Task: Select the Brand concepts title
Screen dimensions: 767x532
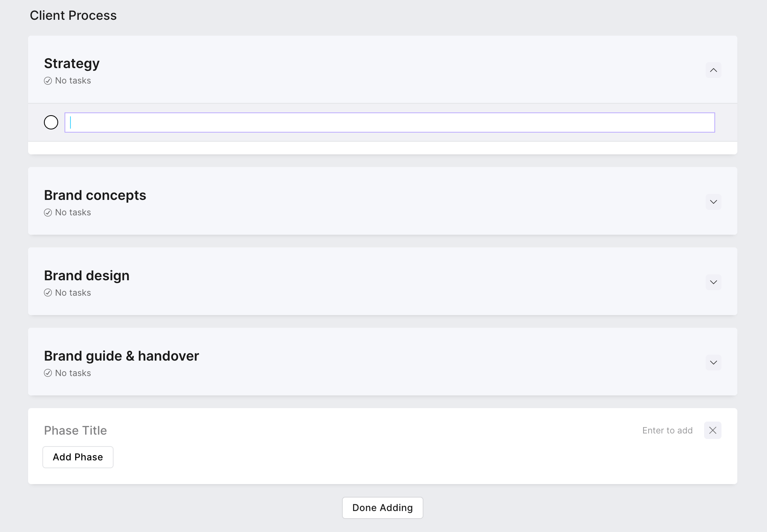Action: click(95, 195)
